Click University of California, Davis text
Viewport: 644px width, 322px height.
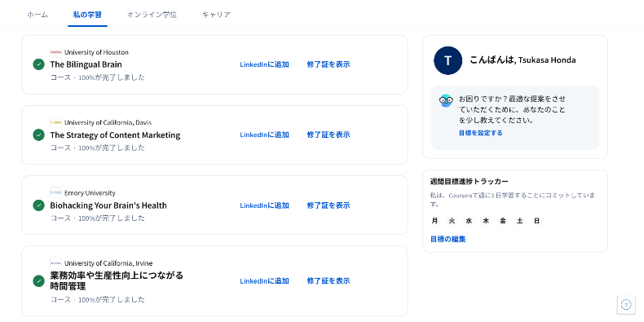(108, 122)
